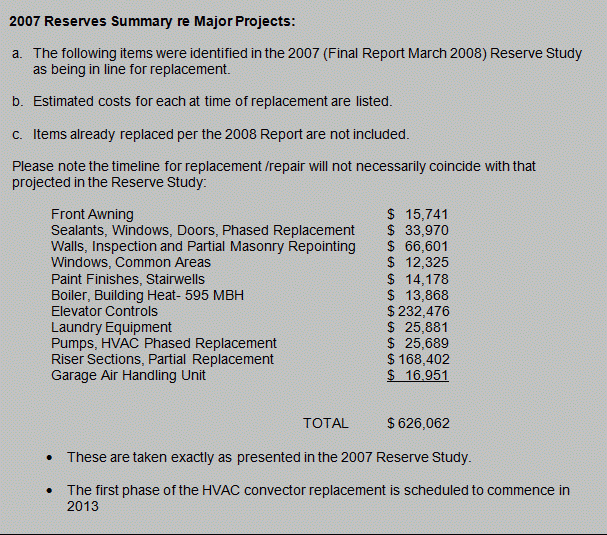Click the $168,402 riser sections amount
The image size is (607, 535).
[x=418, y=359]
